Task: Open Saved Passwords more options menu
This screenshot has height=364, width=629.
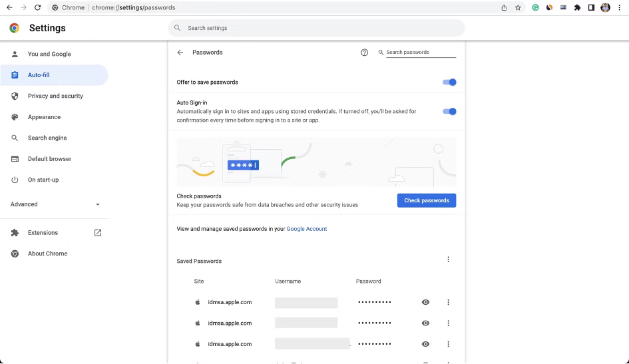Action: [448, 260]
